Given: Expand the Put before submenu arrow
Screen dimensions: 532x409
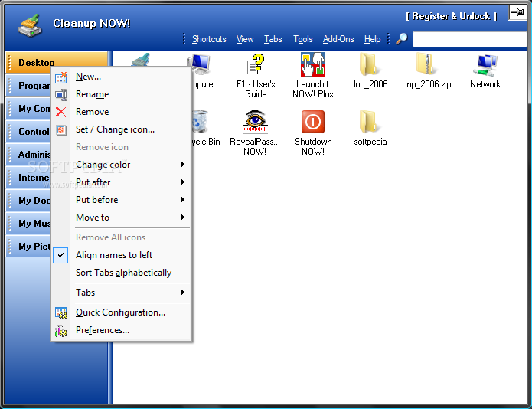Looking at the screenshot, I should coord(183,200).
